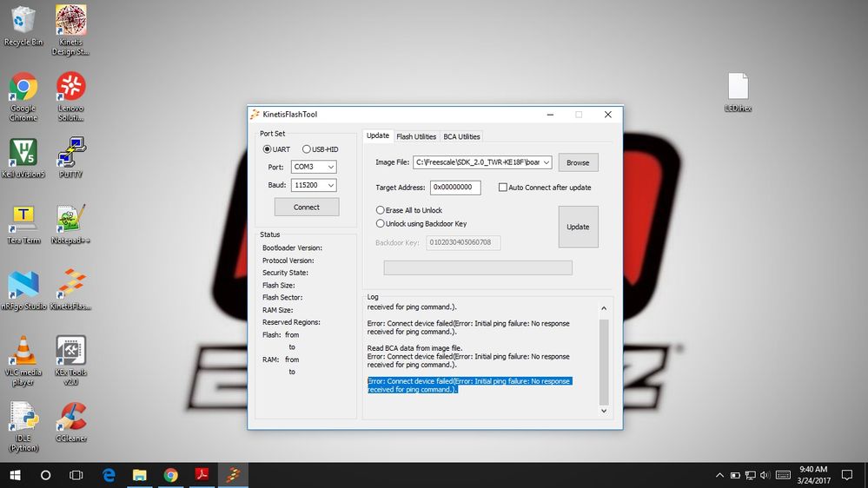The height and width of the screenshot is (488, 868).
Task: Click the Log scrollbar up arrow
Action: click(604, 308)
